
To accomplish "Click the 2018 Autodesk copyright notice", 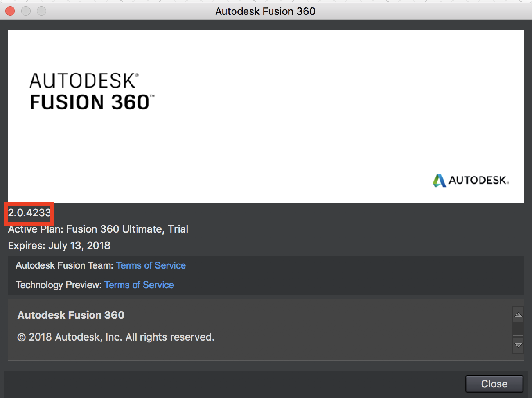I will click(x=116, y=337).
